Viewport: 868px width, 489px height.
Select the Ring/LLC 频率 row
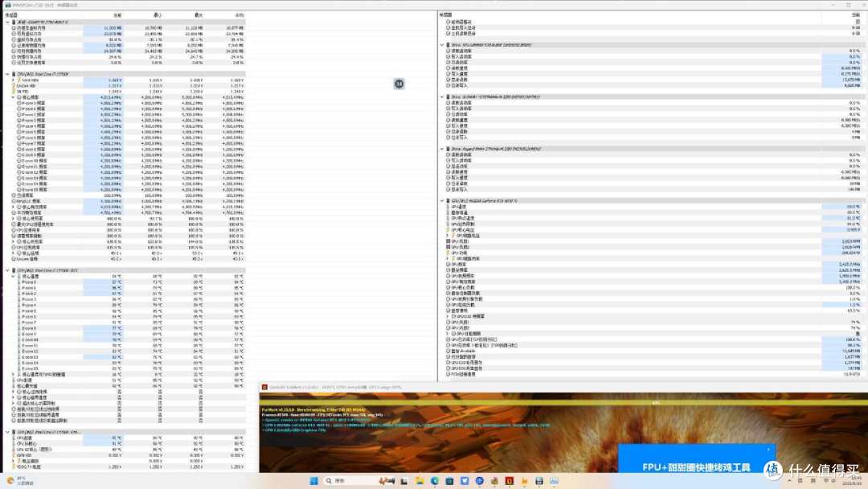pyautogui.click(x=125, y=201)
